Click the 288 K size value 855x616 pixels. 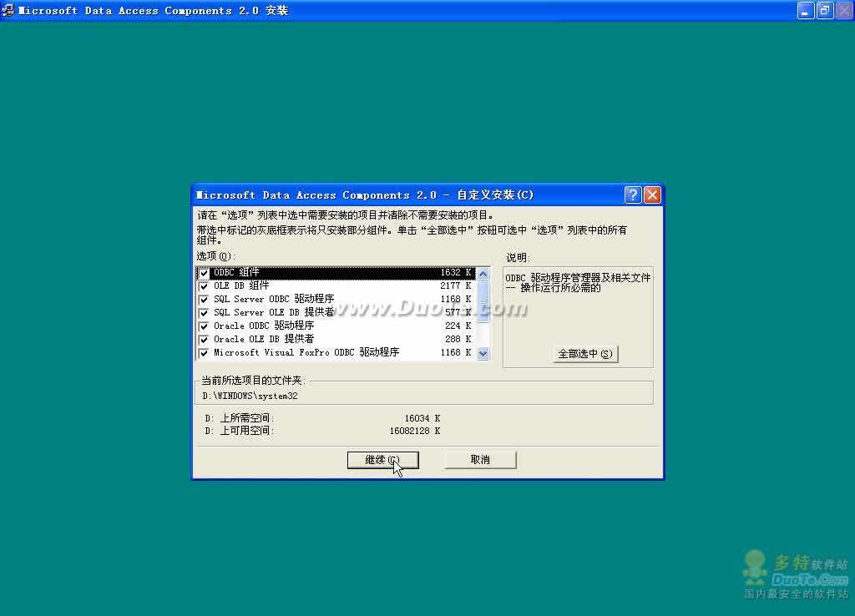(x=458, y=339)
